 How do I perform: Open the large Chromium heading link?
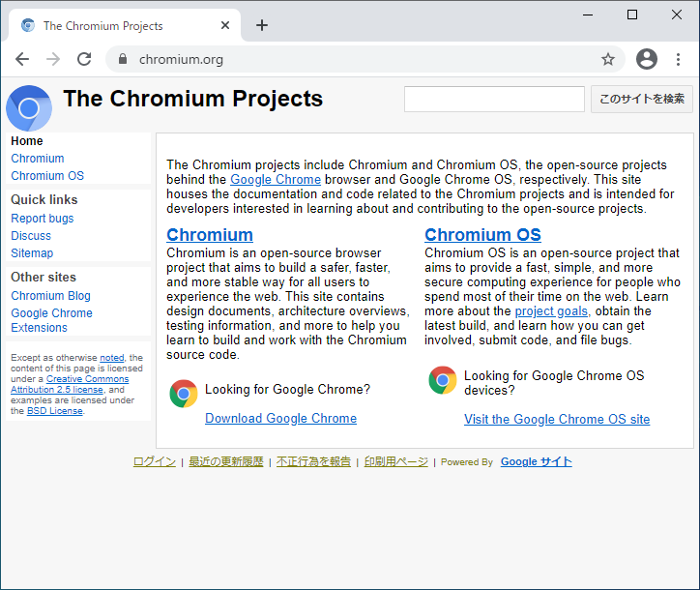tap(210, 235)
